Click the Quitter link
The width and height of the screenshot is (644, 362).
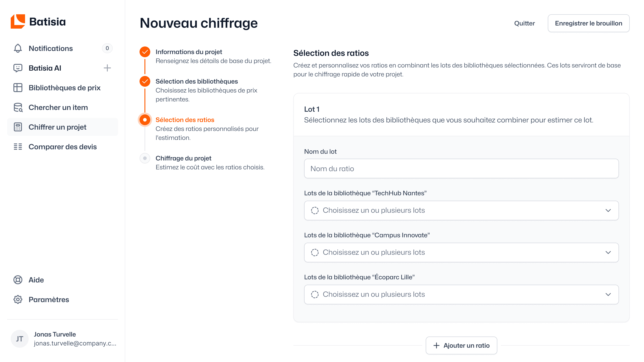tap(524, 23)
